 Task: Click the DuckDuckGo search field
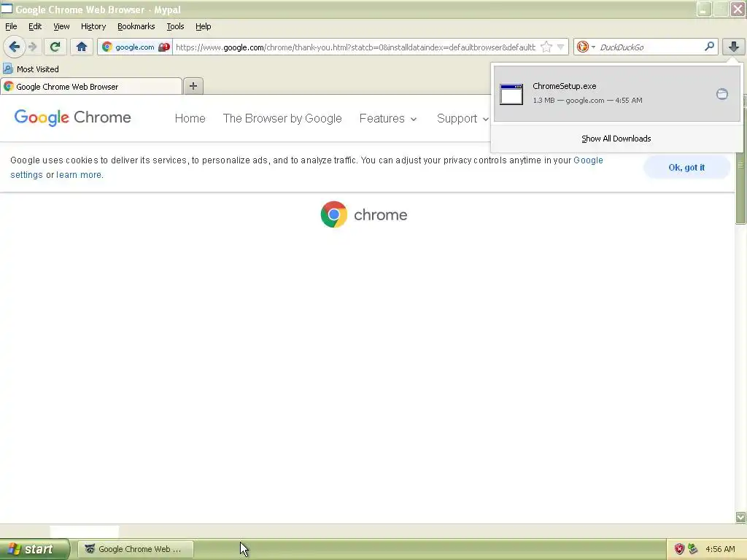click(650, 47)
